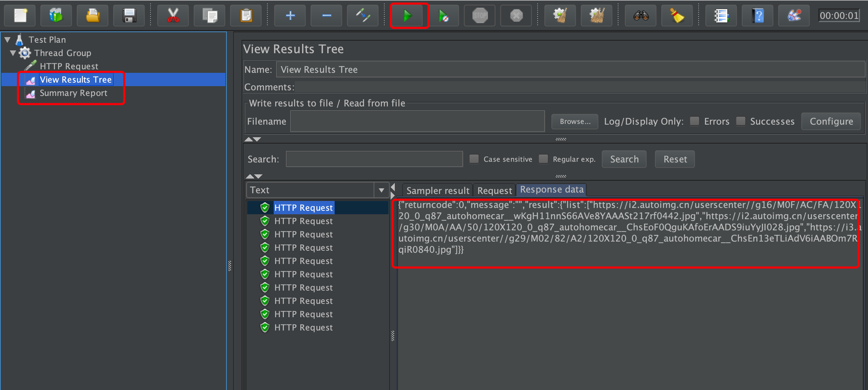Open the binoculars search icon
868x390 pixels.
pyautogui.click(x=640, y=16)
